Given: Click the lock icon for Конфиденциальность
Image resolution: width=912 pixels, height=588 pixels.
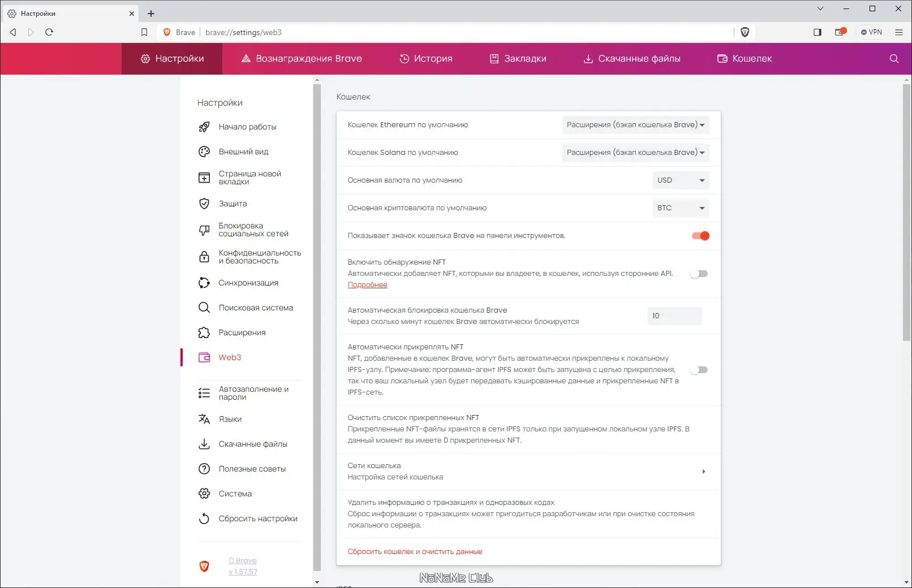Looking at the screenshot, I should tap(204, 257).
